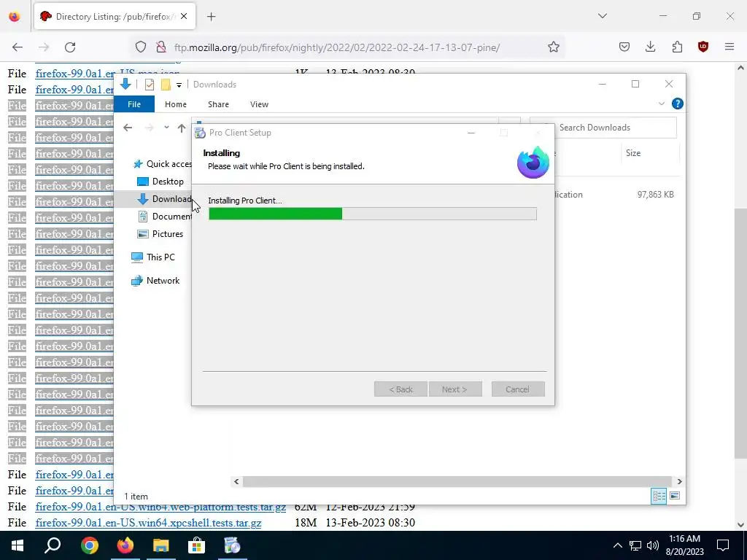This screenshot has height=560, width=747.
Task: Close the Directory Listing tab
Action: (184, 16)
